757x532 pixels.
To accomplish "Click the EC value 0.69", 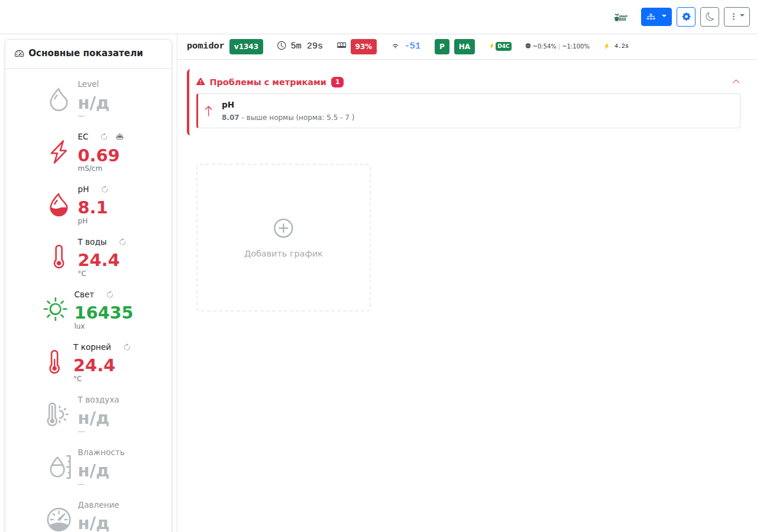I will tap(98, 155).
